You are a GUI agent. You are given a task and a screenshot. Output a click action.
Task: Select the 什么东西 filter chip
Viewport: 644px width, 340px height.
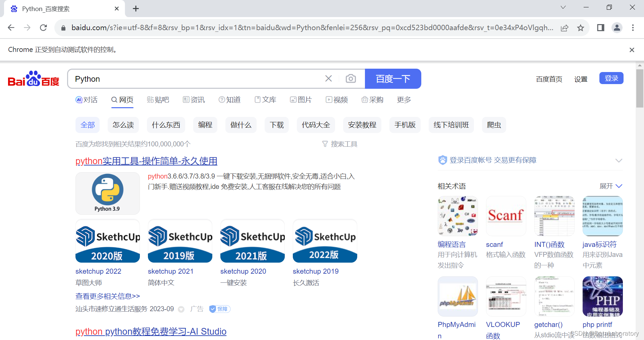166,125
